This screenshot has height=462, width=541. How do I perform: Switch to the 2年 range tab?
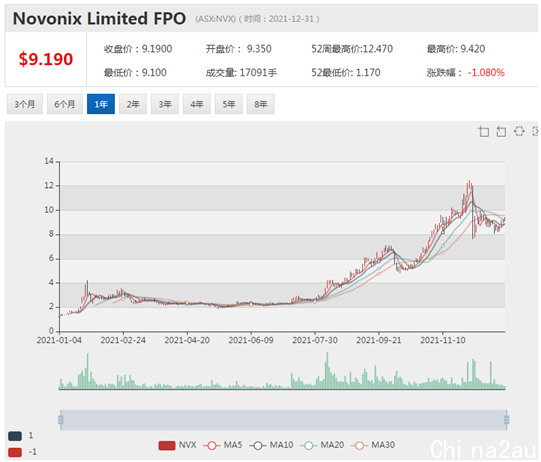(133, 104)
